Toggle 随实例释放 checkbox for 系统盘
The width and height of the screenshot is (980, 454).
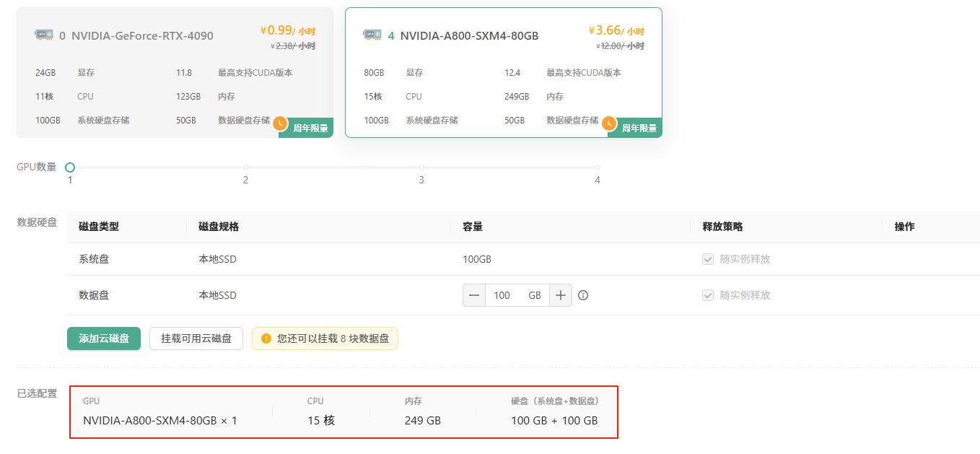(x=708, y=259)
